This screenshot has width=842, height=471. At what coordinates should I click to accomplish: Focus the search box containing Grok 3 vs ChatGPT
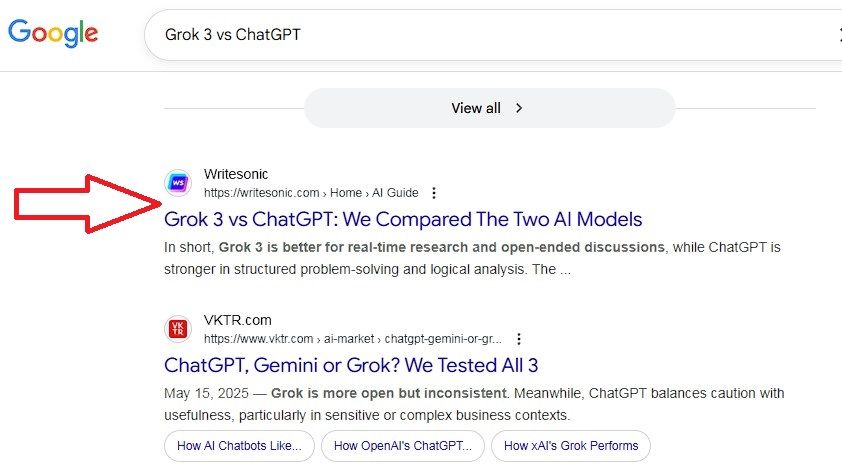[480, 35]
